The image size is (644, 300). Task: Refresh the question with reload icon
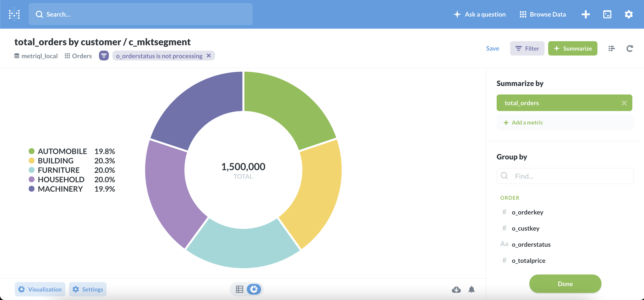click(x=629, y=49)
